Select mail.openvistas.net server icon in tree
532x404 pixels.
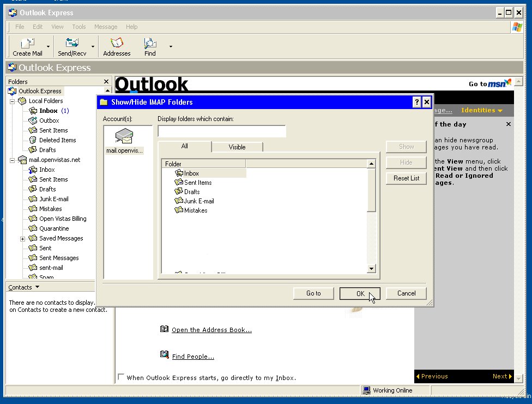click(22, 160)
